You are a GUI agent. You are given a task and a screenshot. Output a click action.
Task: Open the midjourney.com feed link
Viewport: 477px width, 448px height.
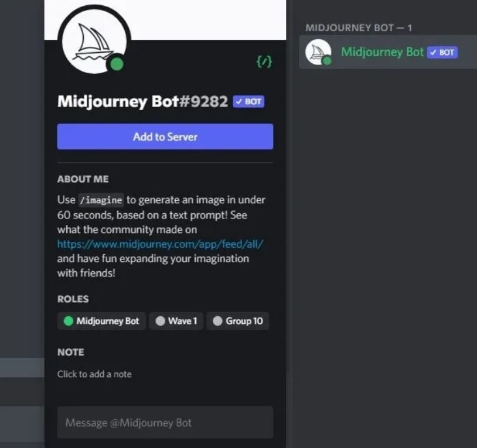point(160,244)
